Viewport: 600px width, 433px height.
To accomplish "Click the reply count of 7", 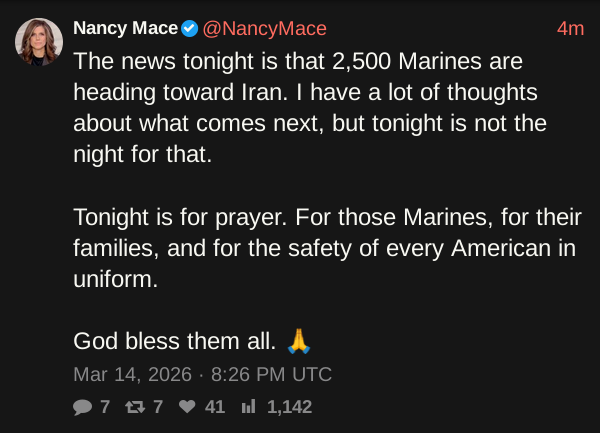I will pyautogui.click(x=104, y=407).
